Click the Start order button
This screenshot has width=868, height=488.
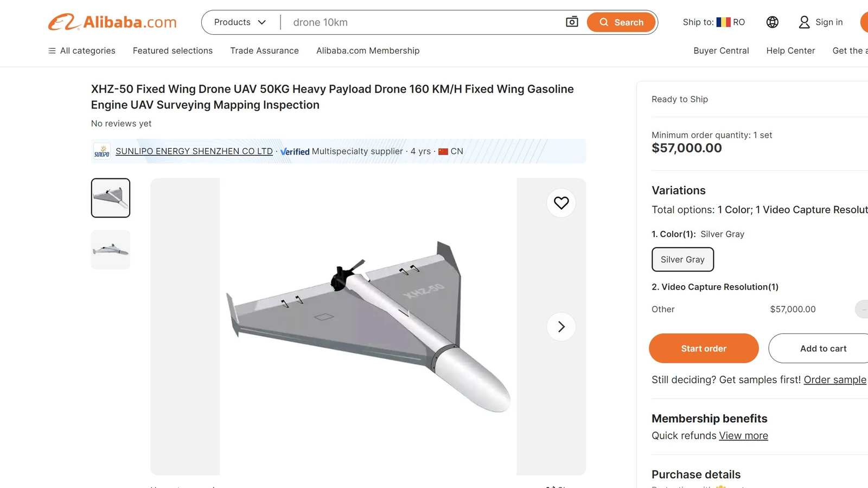[x=704, y=349]
